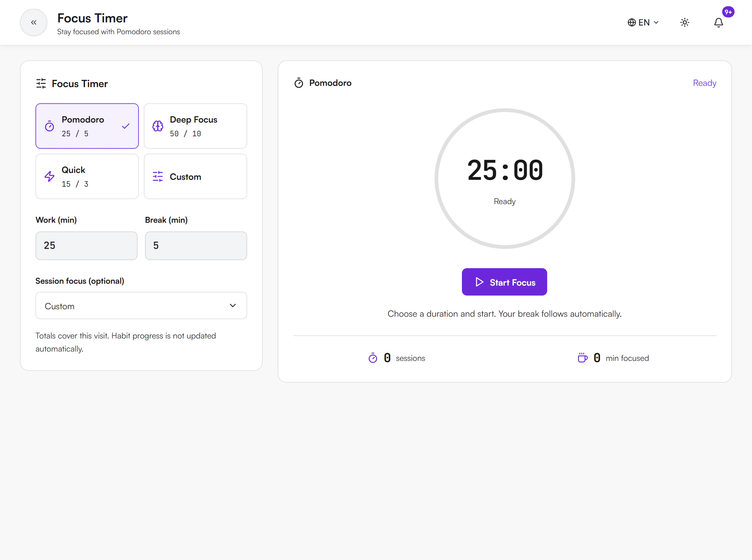Select the Quick 15 / 3 preset
Screen dimensions: 752x560
87,176
